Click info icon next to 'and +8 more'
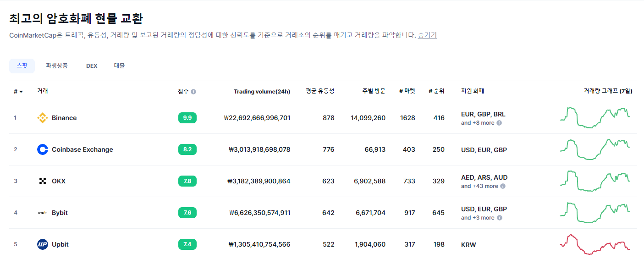Viewport: 644px width, 259px height. click(499, 123)
